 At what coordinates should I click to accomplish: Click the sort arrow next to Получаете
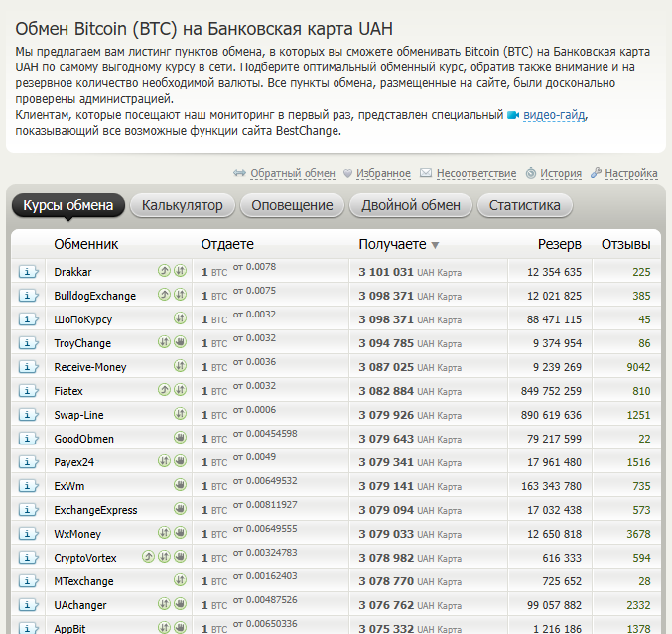435,245
